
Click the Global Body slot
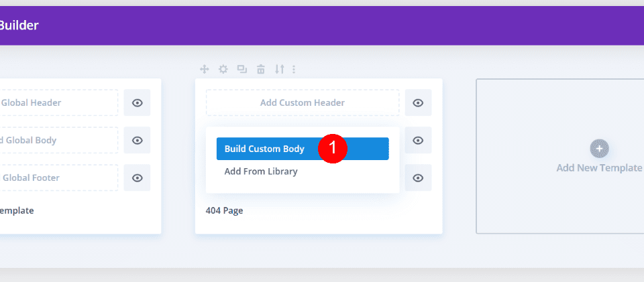[x=59, y=140]
